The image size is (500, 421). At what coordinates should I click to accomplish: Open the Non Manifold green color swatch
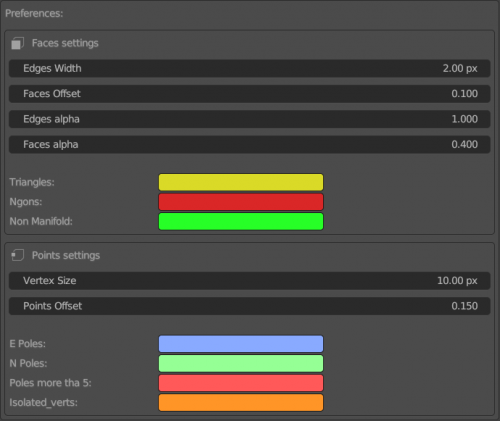click(x=241, y=221)
